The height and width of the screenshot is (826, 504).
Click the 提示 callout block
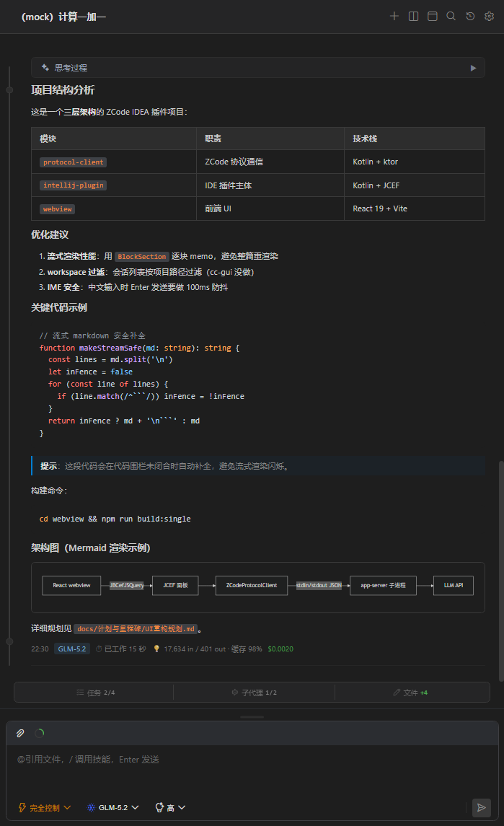pos(258,466)
